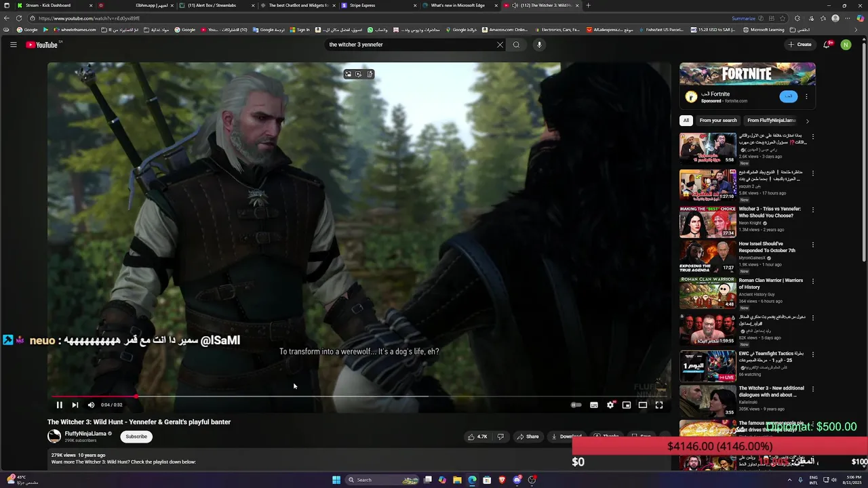Seek in the video progress bar
Image resolution: width=868 pixels, height=488 pixels.
[x=359, y=396]
